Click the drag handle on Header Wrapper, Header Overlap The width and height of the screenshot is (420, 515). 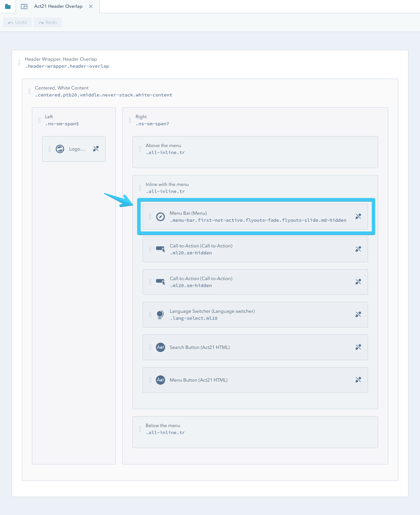[x=19, y=63]
